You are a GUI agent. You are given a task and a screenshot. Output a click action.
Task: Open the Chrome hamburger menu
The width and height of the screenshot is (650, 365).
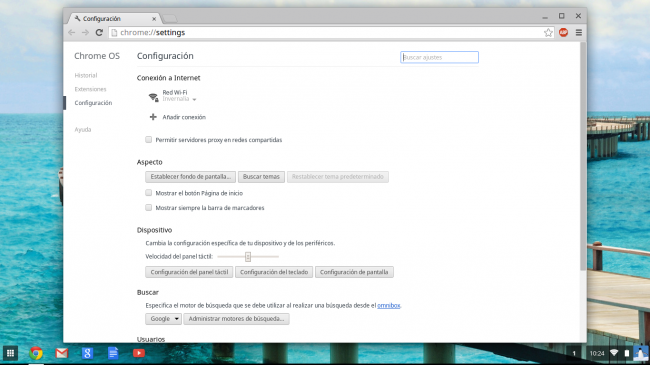[x=579, y=32]
